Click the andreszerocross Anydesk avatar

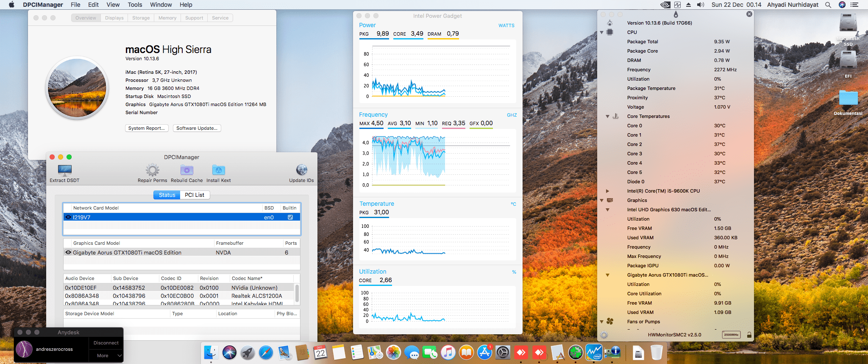pos(24,349)
